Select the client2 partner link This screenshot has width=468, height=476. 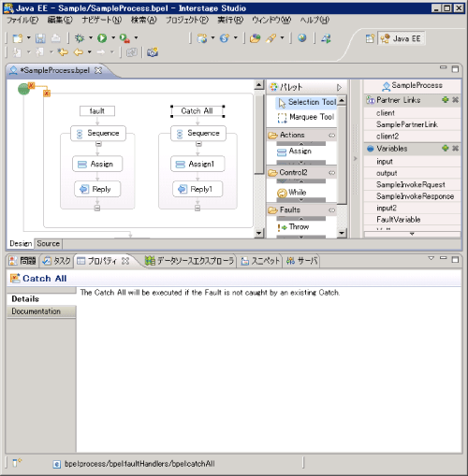(412, 137)
